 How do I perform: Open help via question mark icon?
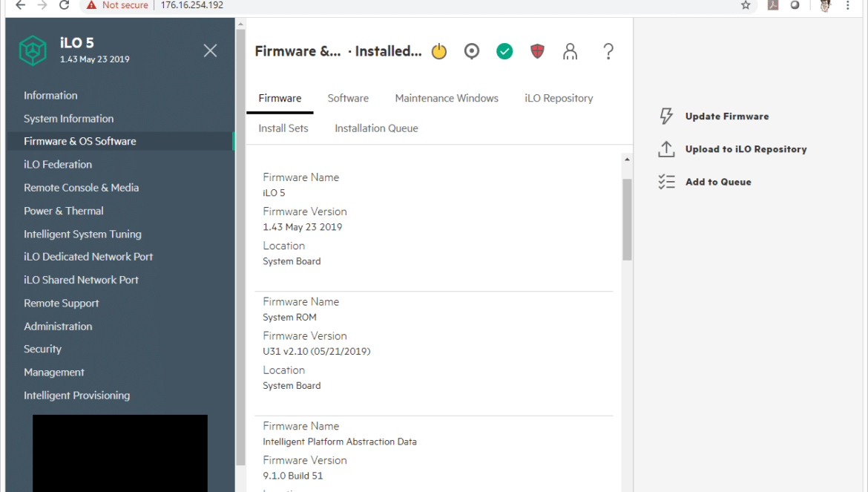coord(608,51)
